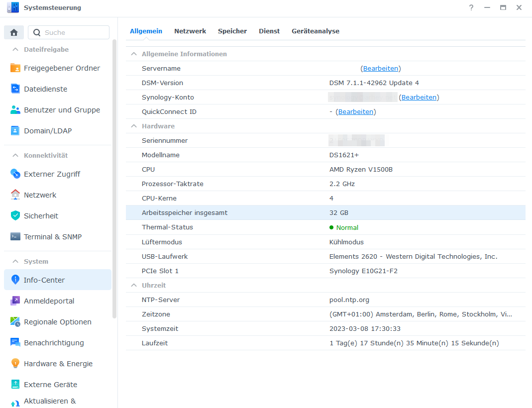The height and width of the screenshot is (408, 532).
Task: Click Bearbeiten link for Synology-Konto
Action: click(419, 98)
